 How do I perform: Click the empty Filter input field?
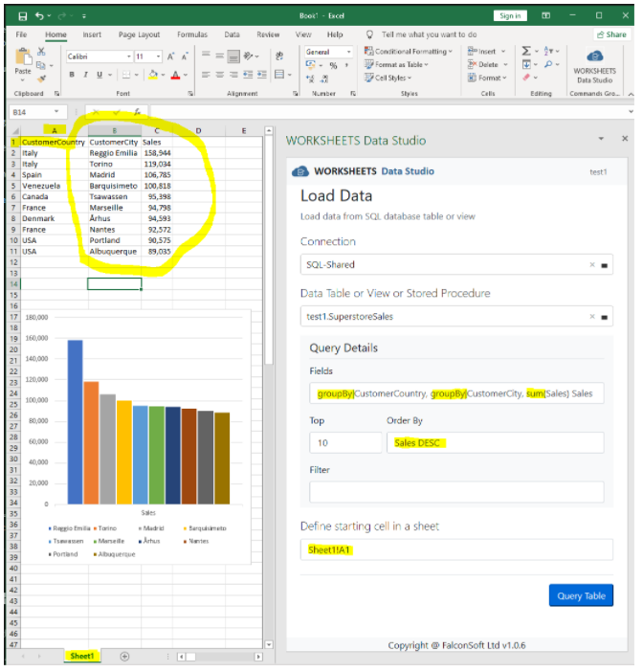coord(456,492)
